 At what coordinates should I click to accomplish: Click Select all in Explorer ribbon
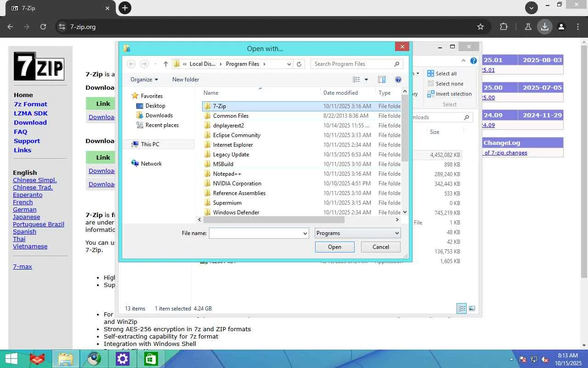[x=442, y=74]
